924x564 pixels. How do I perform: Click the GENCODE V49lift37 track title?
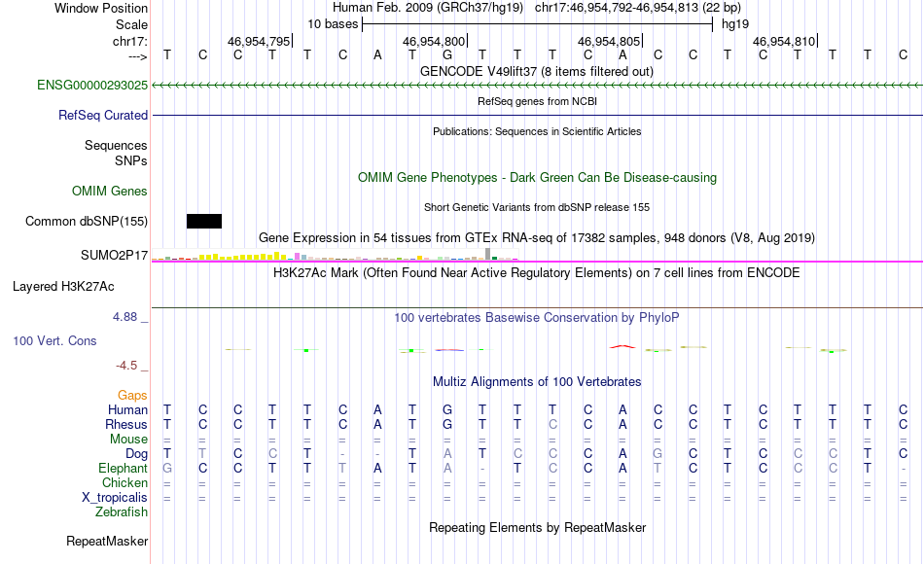tap(537, 71)
